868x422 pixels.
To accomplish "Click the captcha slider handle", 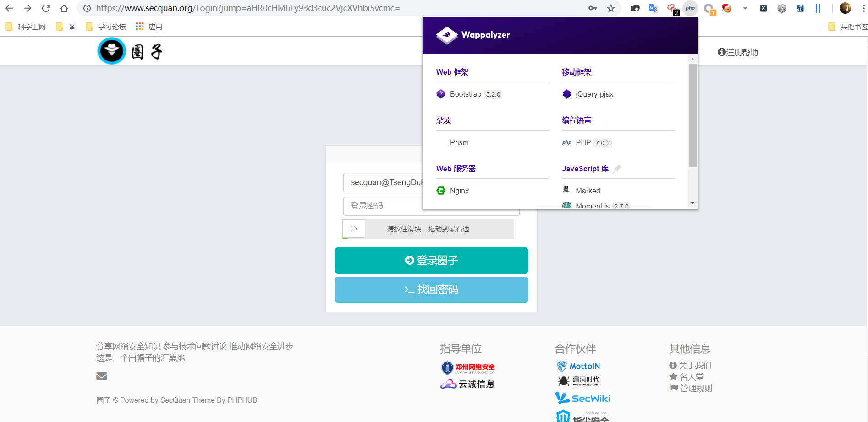I will [x=354, y=229].
